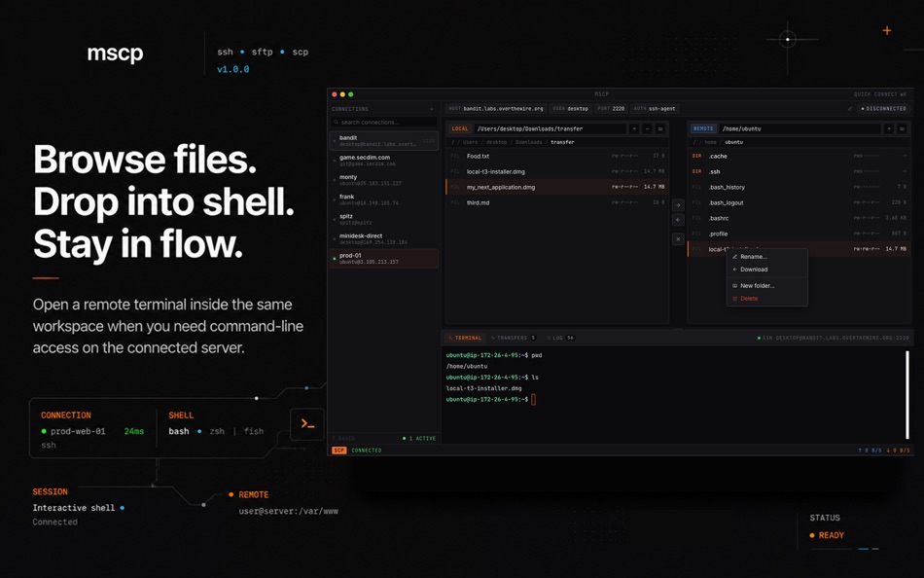The height and width of the screenshot is (578, 924).
Task: Create a new folder in local pane
Action: 660,128
